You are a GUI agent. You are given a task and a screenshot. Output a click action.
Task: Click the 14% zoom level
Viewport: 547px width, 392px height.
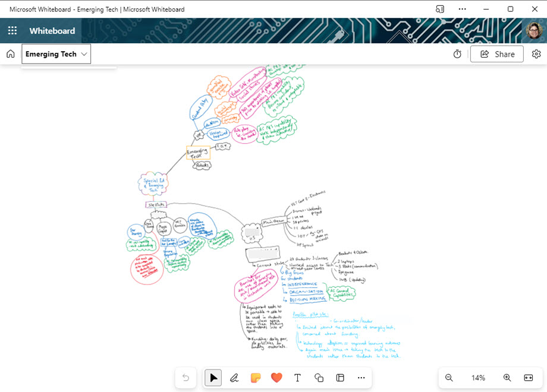pyautogui.click(x=478, y=378)
